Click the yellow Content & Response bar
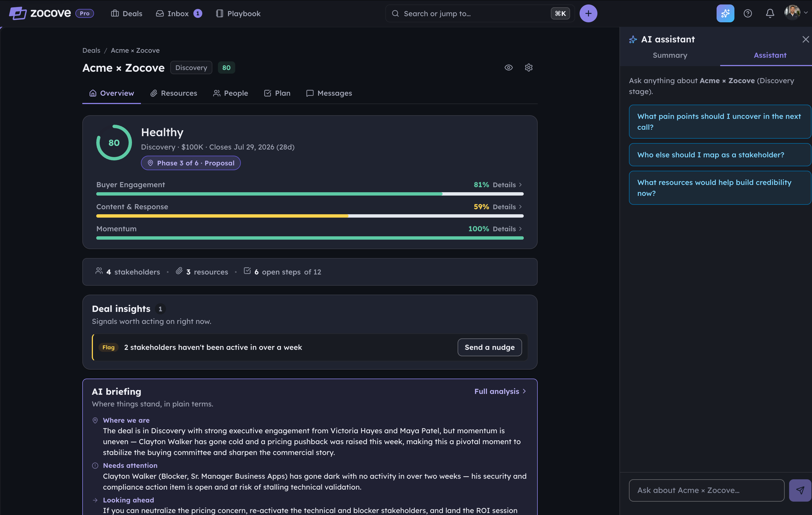This screenshot has width=812, height=515. [x=222, y=216]
